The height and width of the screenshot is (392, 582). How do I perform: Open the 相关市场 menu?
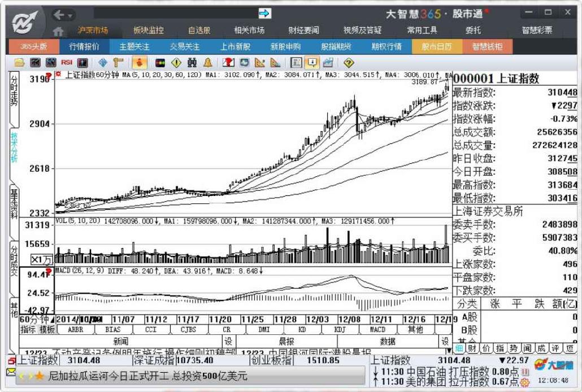(x=249, y=30)
